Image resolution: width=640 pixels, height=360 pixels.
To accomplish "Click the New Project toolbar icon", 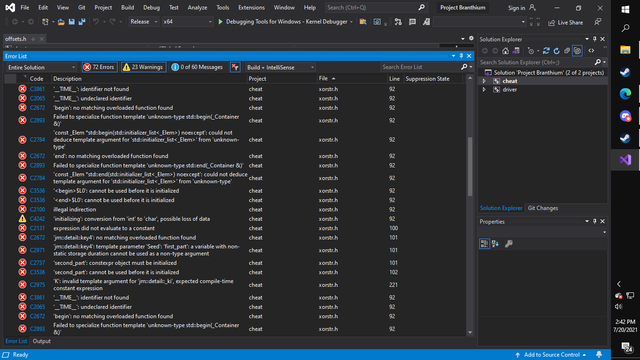I will [x=45, y=22].
